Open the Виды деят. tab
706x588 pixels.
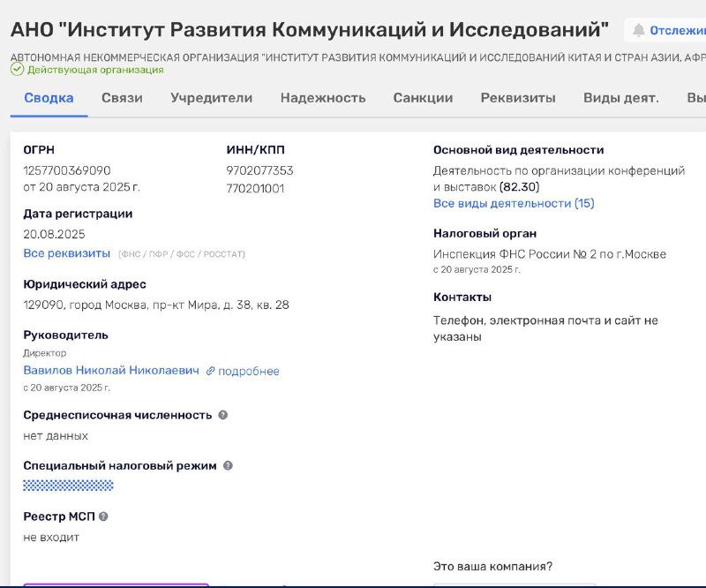[620, 98]
